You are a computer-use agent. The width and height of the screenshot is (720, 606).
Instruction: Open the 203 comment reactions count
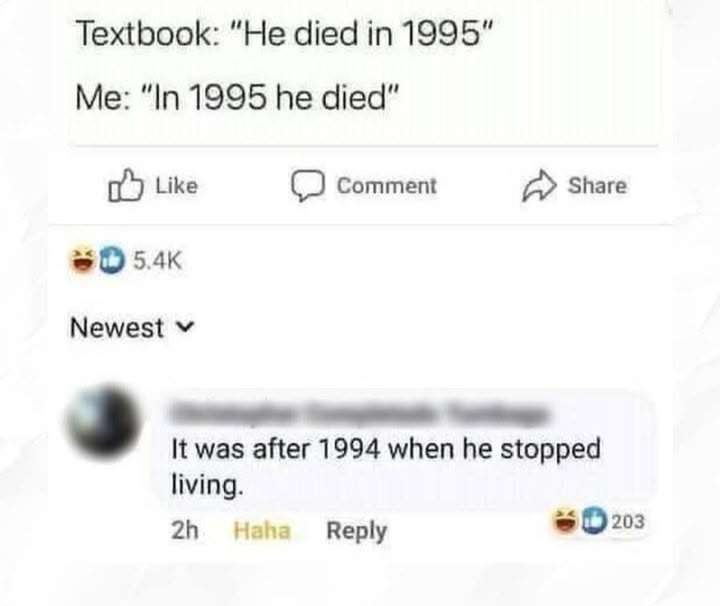point(628,522)
